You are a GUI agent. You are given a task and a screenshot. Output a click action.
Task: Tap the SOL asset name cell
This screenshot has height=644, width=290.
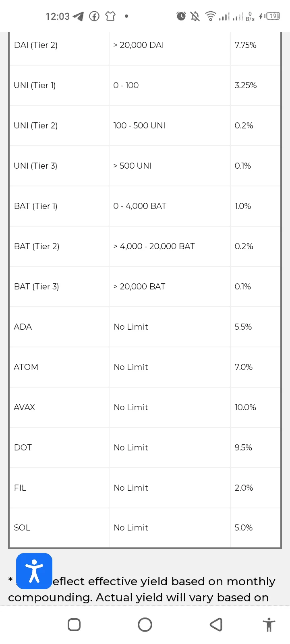(59, 528)
